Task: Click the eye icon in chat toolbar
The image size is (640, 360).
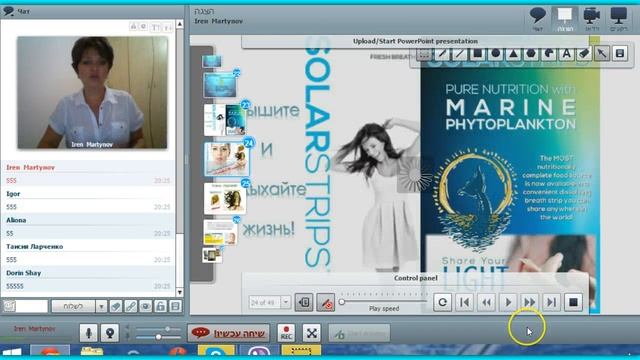Action: click(x=146, y=306)
